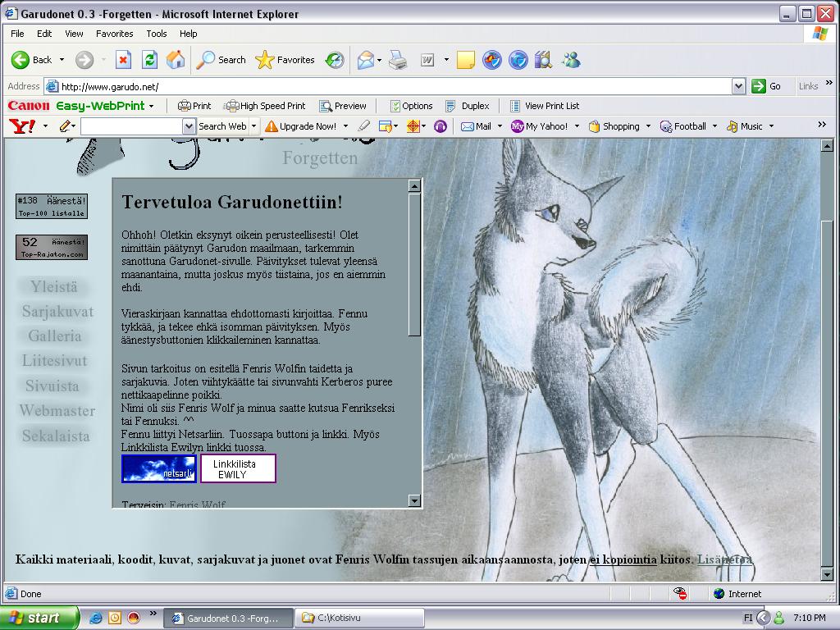Viewport: 840px width, 630px height.
Task: Expand the IE Mail icon dropdown arrow
Action: [379, 60]
